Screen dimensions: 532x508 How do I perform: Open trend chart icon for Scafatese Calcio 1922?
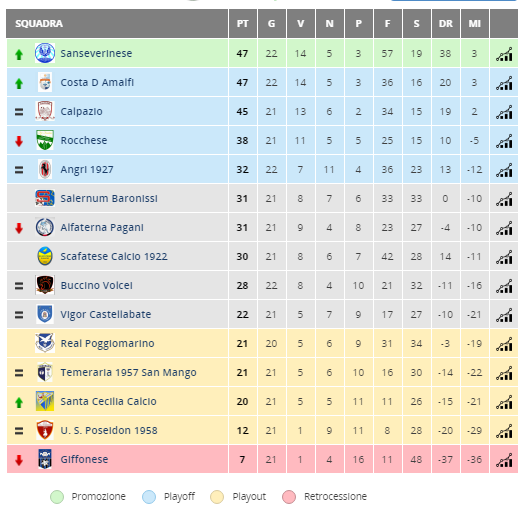point(504,257)
